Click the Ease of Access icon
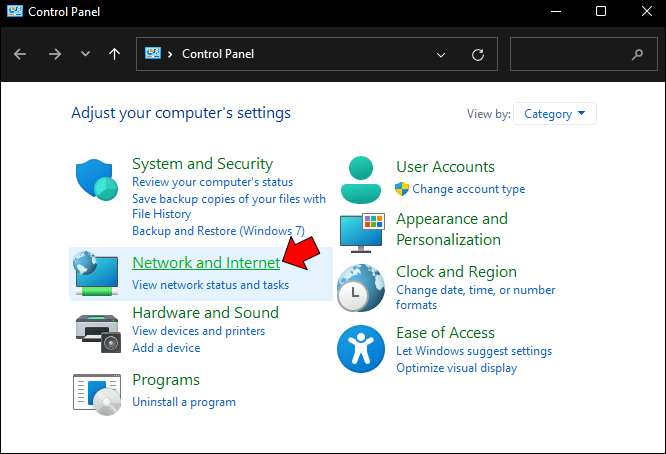 (361, 347)
